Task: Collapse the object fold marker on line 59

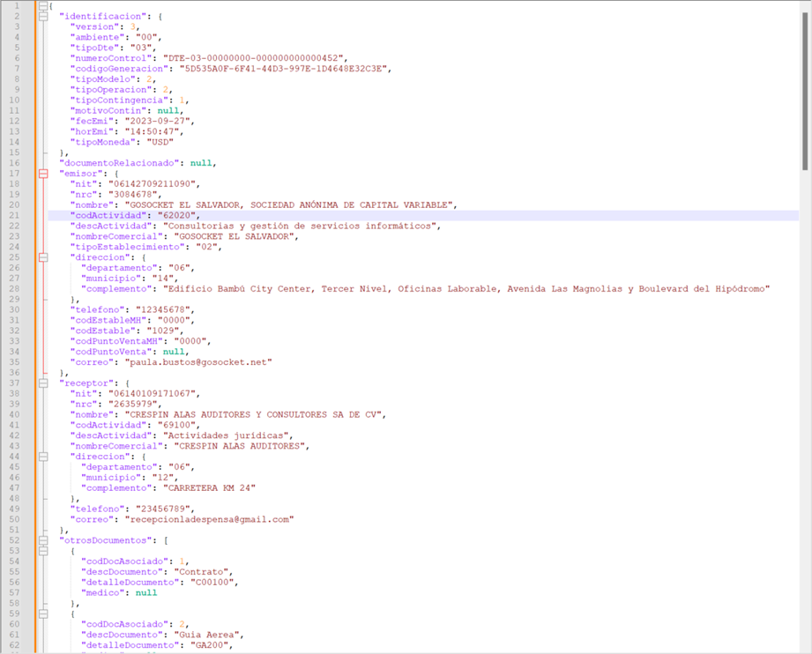Action: coord(43,613)
